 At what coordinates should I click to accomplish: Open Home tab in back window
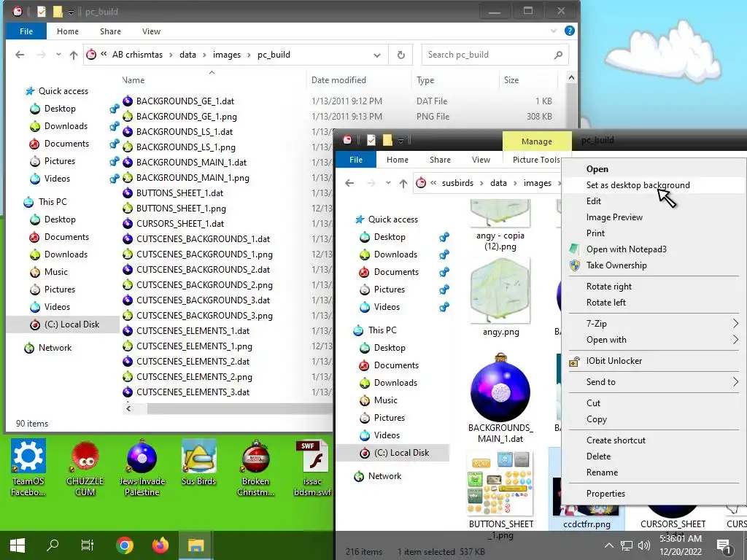click(x=68, y=31)
